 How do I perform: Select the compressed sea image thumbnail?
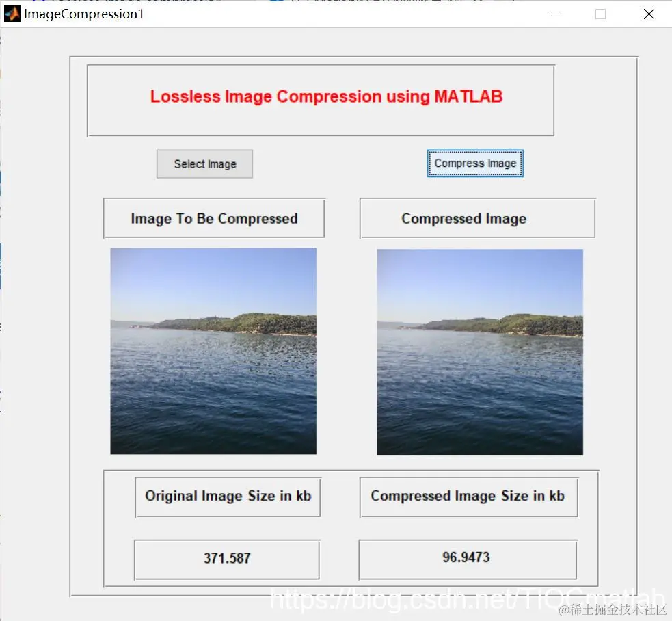click(480, 352)
